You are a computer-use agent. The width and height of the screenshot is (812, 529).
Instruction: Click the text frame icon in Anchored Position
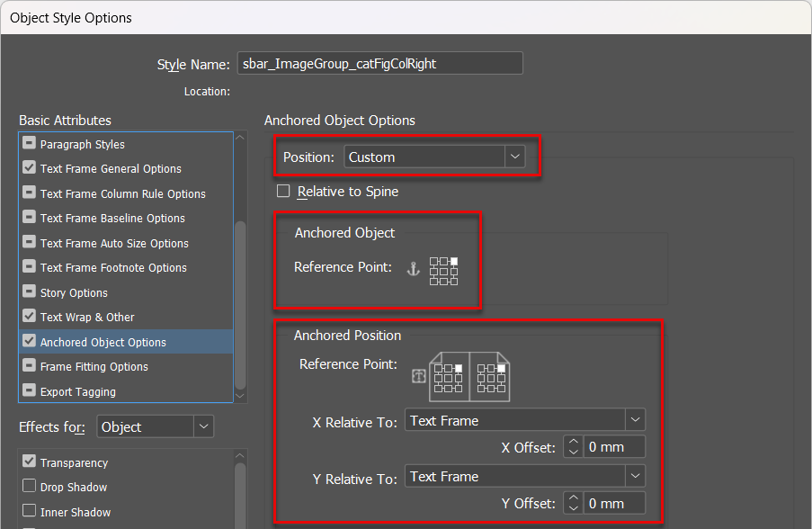418,376
